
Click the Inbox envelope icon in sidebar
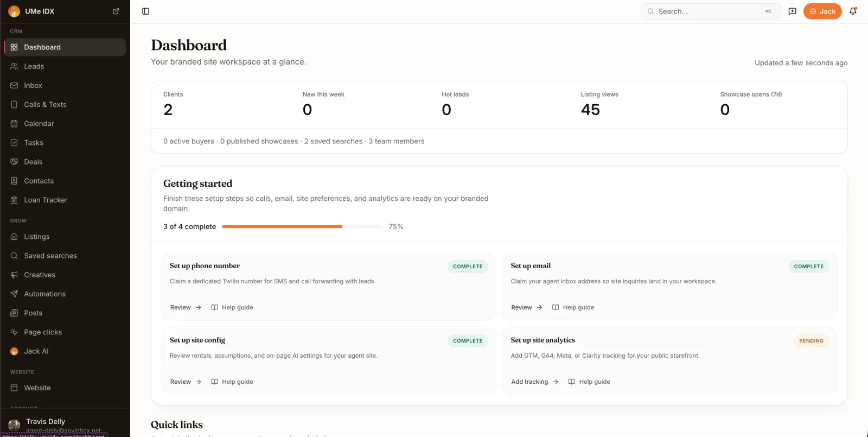pyautogui.click(x=14, y=85)
